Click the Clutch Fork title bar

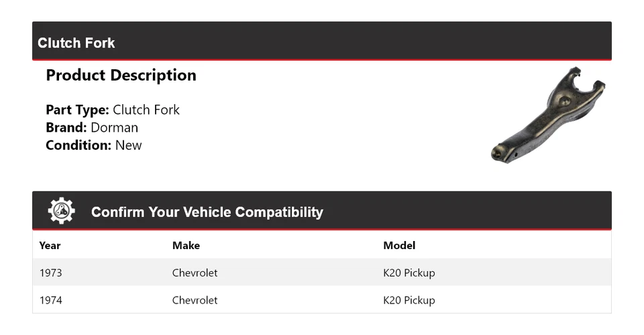[x=76, y=43]
